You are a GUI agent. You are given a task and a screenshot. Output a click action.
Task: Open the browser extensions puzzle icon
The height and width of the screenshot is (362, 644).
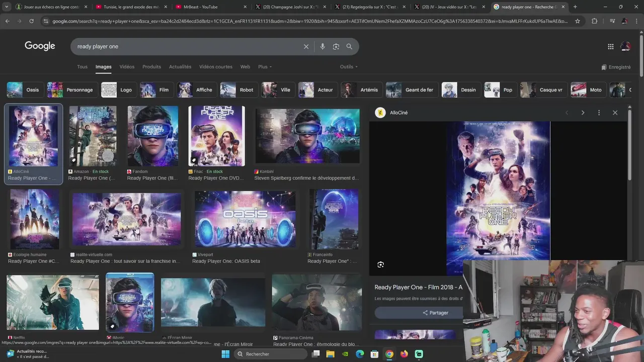[x=595, y=21]
